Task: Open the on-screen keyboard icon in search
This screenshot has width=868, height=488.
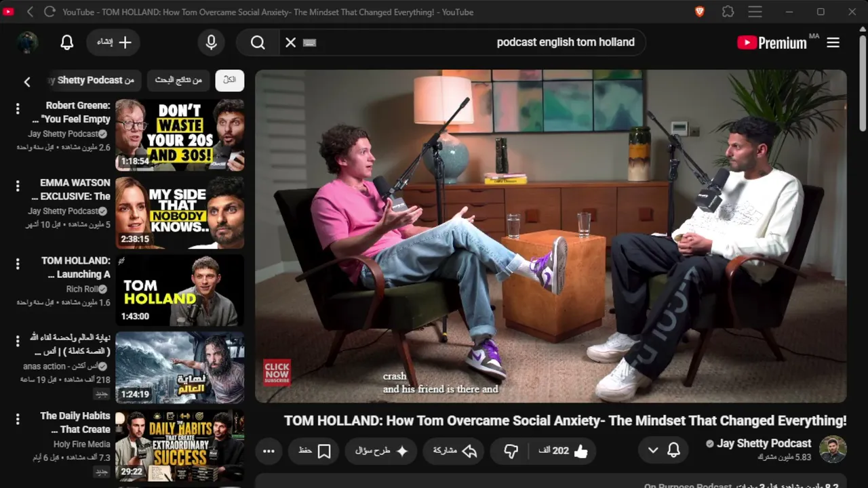Action: pyautogui.click(x=310, y=43)
